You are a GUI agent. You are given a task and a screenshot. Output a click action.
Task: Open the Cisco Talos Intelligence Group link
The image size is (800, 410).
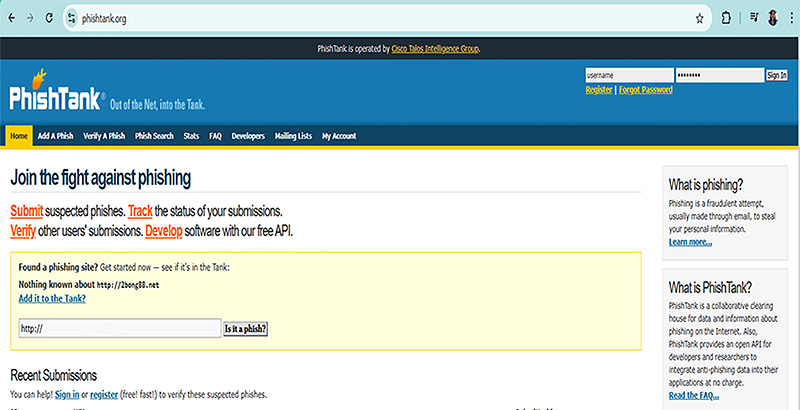coord(435,49)
